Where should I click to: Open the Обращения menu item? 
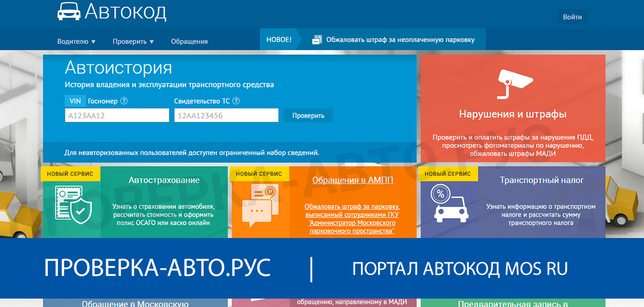tap(189, 41)
